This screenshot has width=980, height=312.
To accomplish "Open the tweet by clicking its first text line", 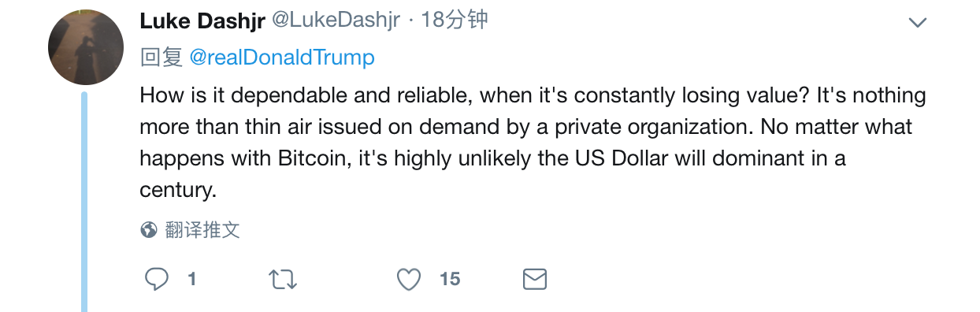I will point(533,96).
